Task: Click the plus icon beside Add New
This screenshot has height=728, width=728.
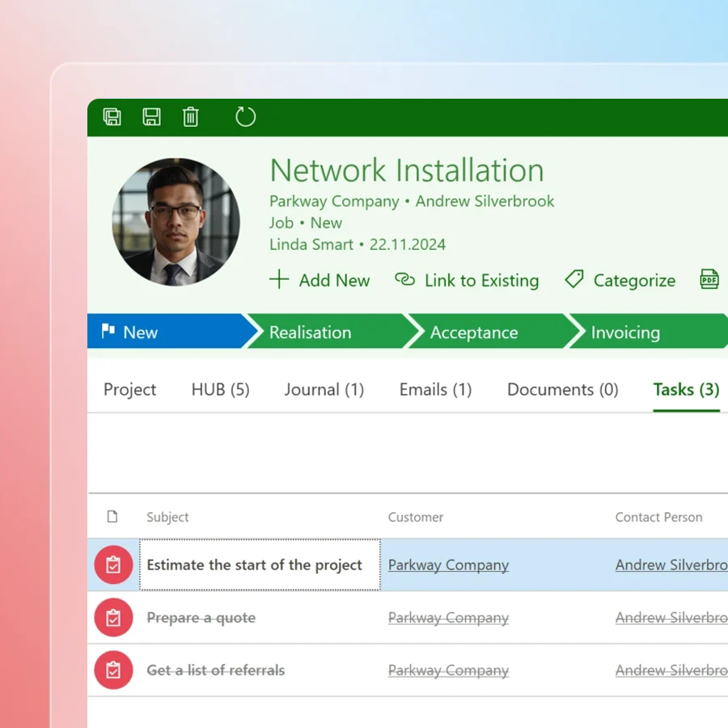Action: (279, 280)
